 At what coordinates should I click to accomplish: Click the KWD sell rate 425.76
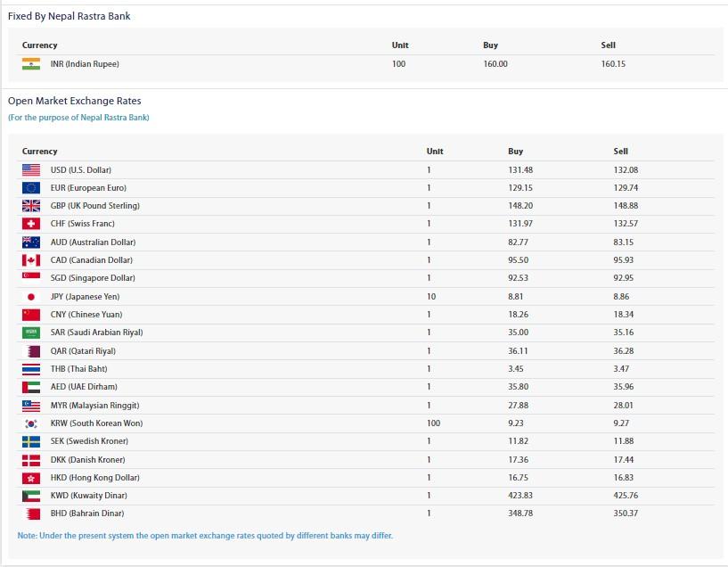coord(626,496)
